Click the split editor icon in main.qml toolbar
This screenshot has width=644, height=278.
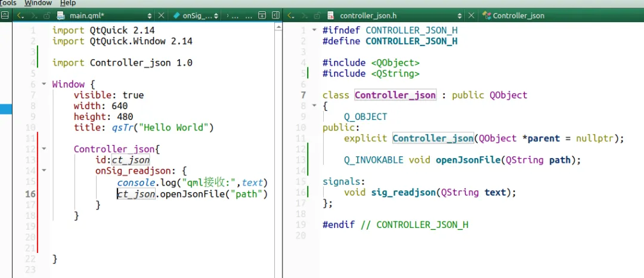tap(262, 16)
